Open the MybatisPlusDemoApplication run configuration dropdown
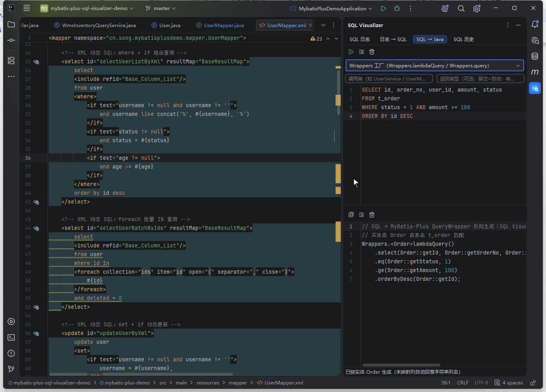The width and height of the screenshot is (546, 392). click(331, 9)
